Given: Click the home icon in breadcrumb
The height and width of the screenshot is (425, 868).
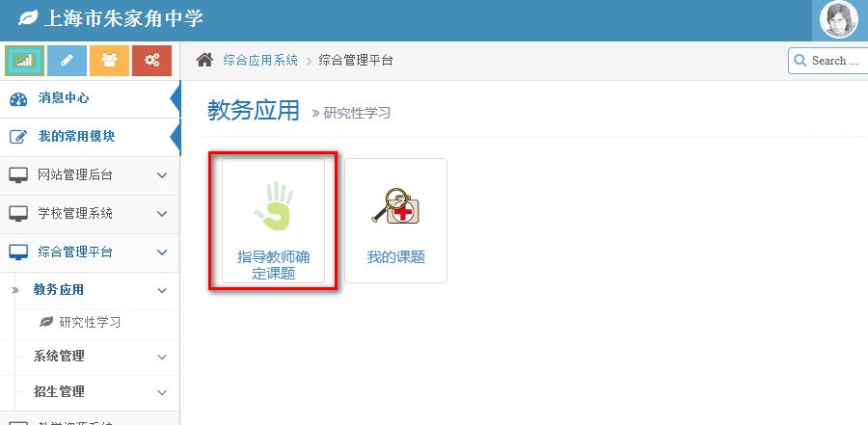Looking at the screenshot, I should 204,60.
